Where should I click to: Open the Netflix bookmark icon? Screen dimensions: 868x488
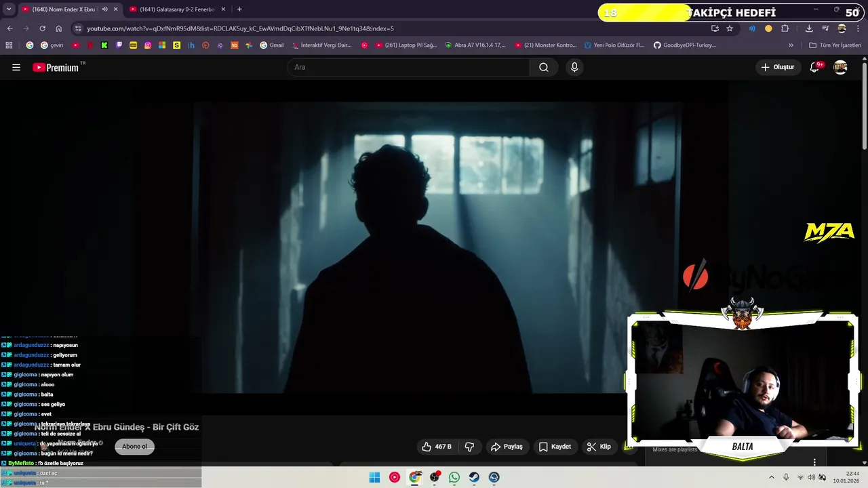90,45
